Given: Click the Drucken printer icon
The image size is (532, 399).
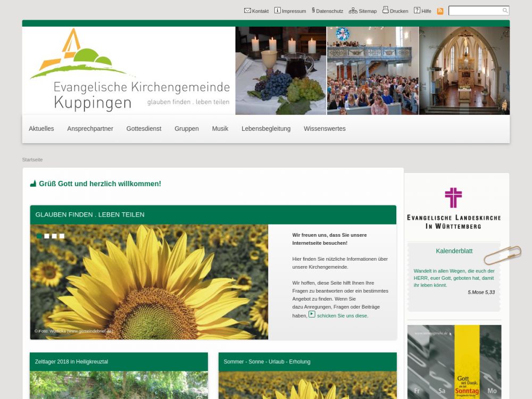Looking at the screenshot, I should [386, 10].
